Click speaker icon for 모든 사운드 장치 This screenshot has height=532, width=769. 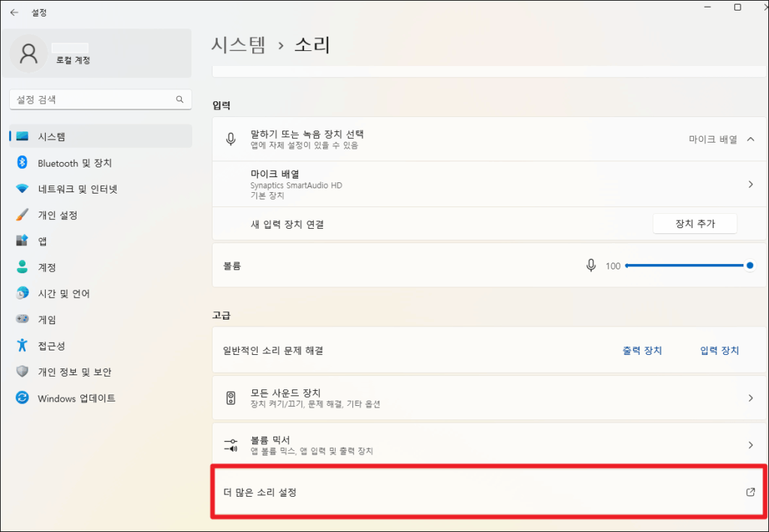pyautogui.click(x=231, y=398)
